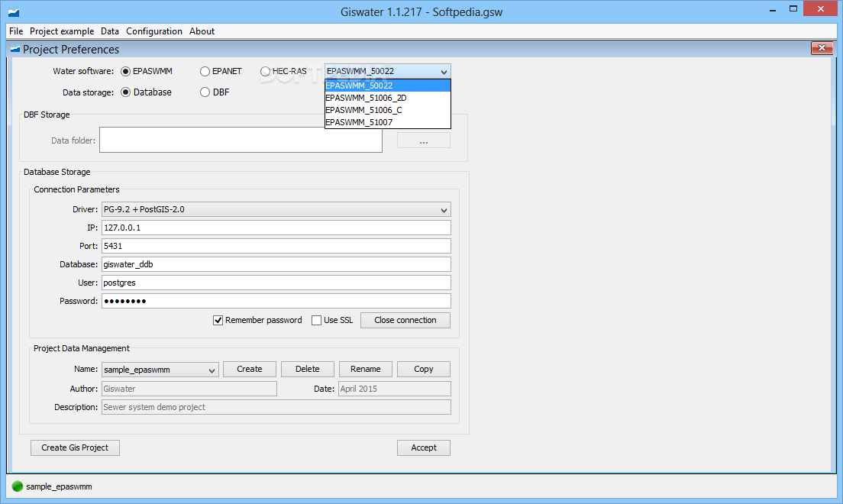The width and height of the screenshot is (843, 504).
Task: Click the Giswater app icon in title bar
Action: (14, 11)
